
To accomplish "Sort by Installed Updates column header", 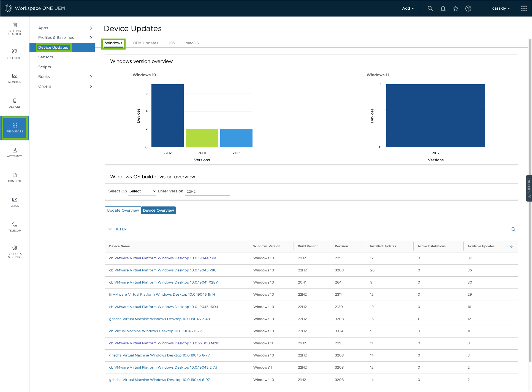I will (383, 246).
